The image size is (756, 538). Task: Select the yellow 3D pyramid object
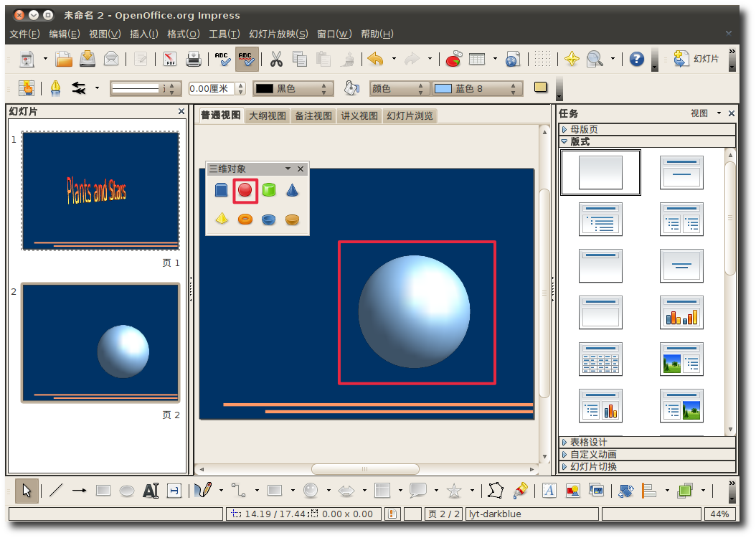point(222,219)
